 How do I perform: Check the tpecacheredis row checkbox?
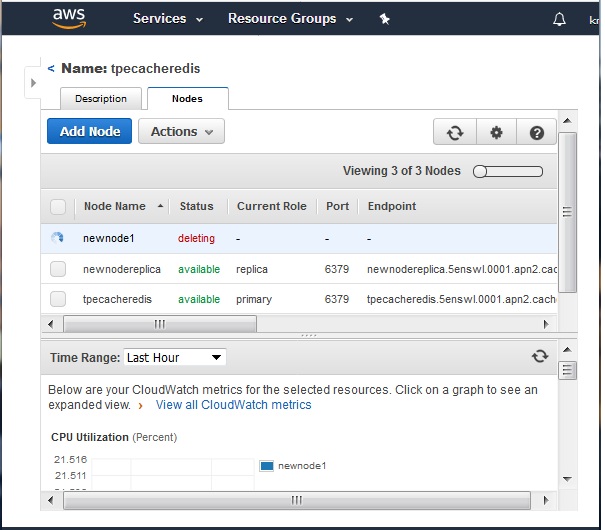click(x=58, y=299)
